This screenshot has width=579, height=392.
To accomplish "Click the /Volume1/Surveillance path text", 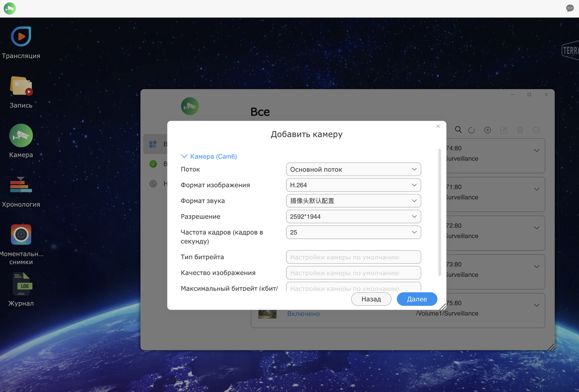I will [x=447, y=314].
